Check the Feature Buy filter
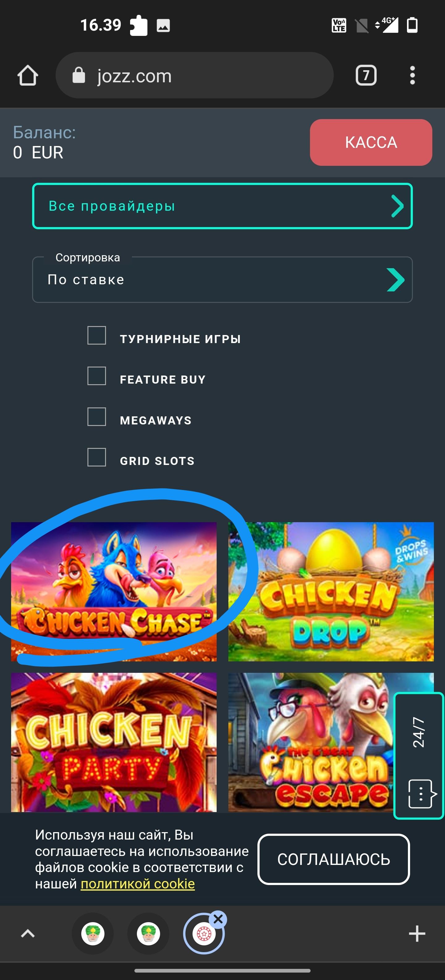Viewport: 445px width, 980px height. pyautogui.click(x=97, y=376)
